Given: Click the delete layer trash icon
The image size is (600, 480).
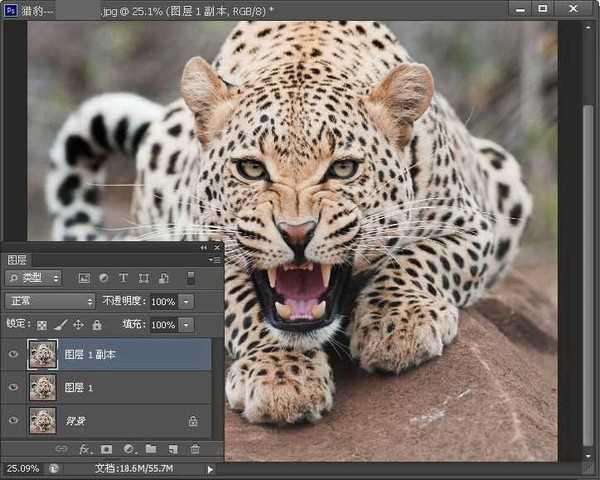Looking at the screenshot, I should (195, 449).
